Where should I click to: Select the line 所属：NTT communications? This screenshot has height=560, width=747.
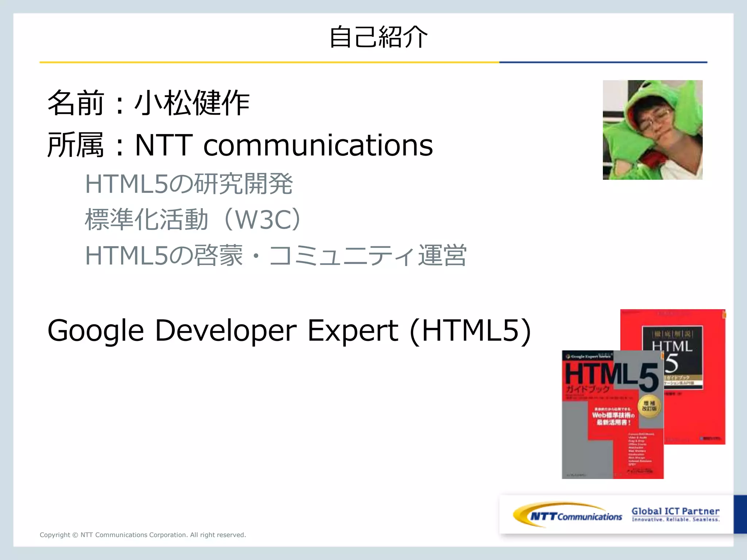click(240, 145)
